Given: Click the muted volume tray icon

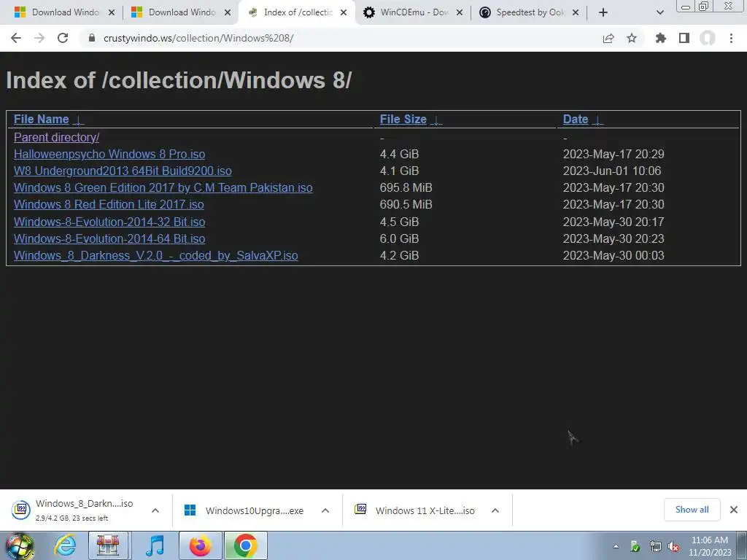Looking at the screenshot, I should (x=673, y=546).
